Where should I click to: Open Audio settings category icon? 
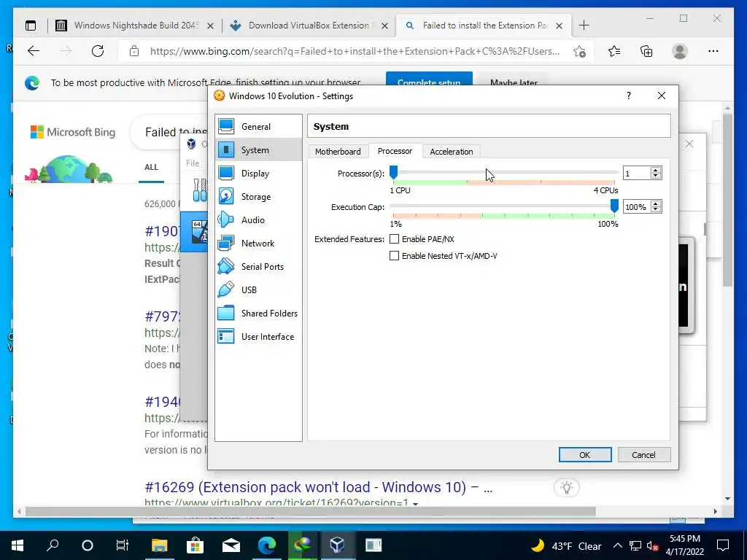click(x=226, y=219)
